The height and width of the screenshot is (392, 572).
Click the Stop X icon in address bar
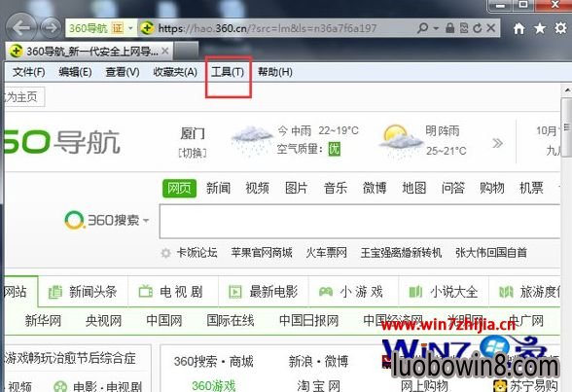pos(490,28)
